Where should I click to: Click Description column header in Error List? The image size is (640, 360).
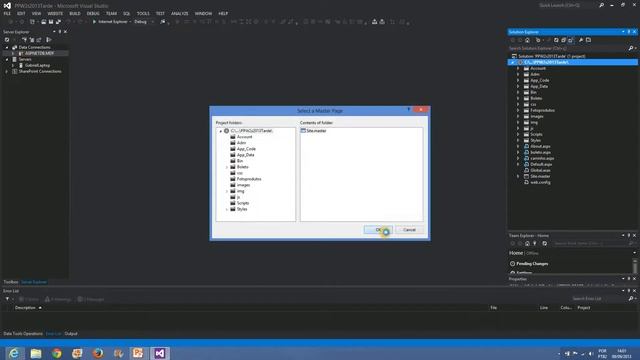(25, 308)
